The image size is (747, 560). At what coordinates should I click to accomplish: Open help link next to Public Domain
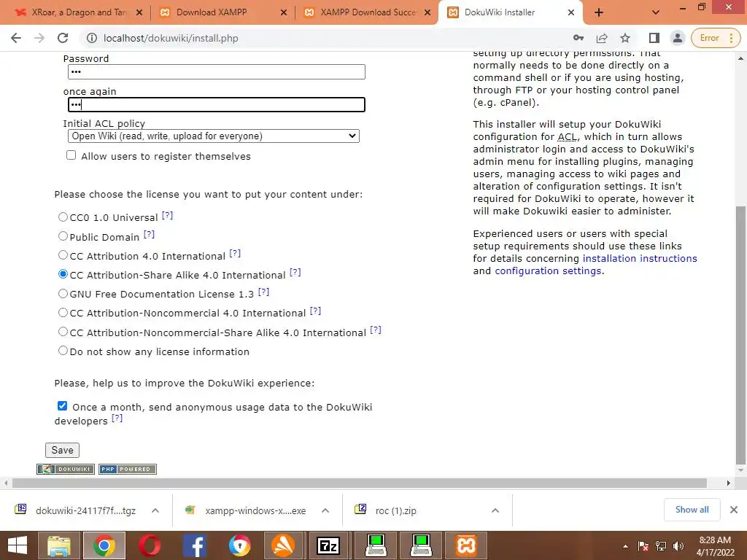point(149,234)
